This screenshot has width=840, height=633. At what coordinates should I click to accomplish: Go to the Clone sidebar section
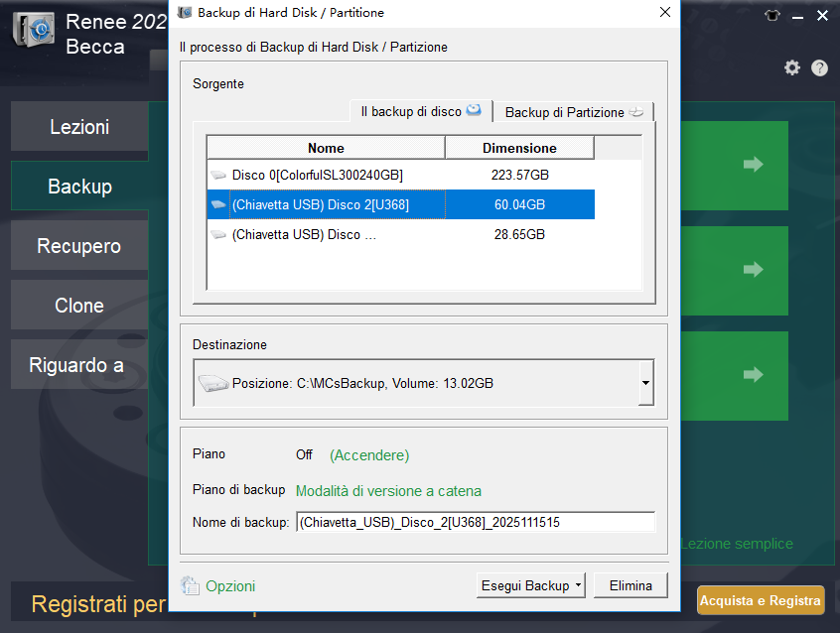pos(78,306)
